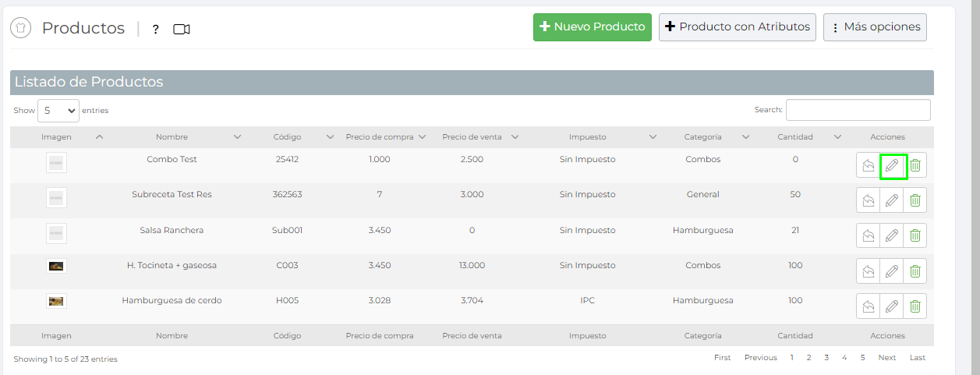
Task: Edit Hamburguesa de cerdo via pencil icon
Action: pyautogui.click(x=892, y=306)
